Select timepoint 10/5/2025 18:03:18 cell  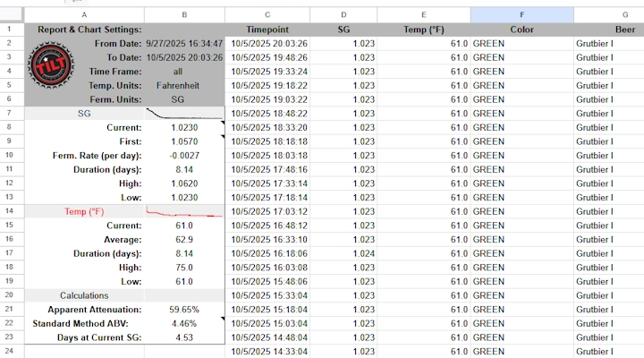[267, 156]
